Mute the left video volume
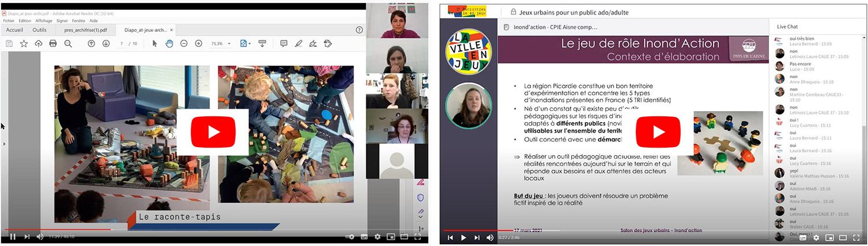This screenshot has width=868, height=246. click(x=40, y=237)
